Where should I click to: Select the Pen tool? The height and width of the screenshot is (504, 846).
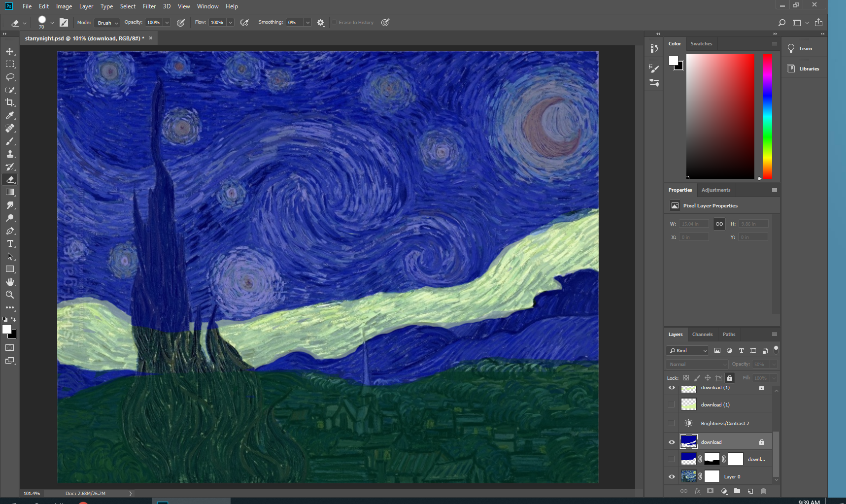point(10,231)
